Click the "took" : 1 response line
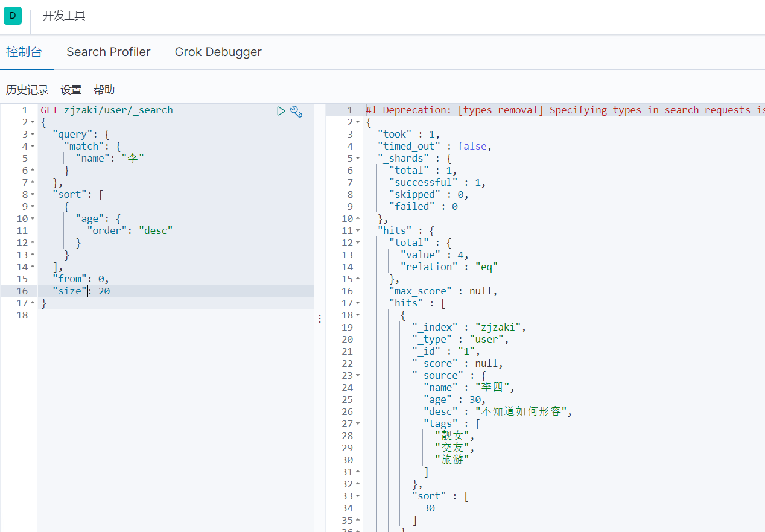Screen dimensions: 765x532 [409, 135]
